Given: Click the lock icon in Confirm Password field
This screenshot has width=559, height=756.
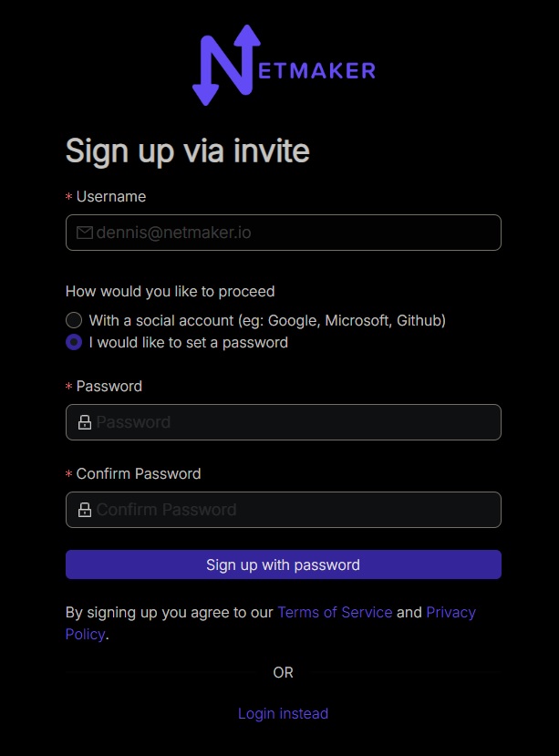Looking at the screenshot, I should tap(85, 510).
